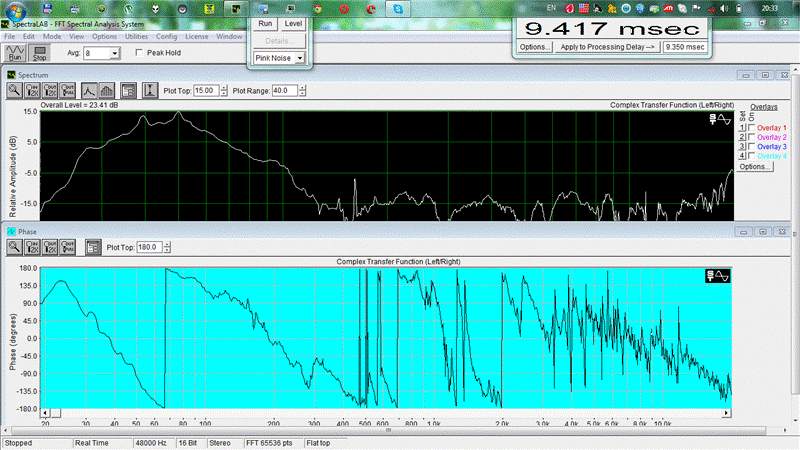The image size is (800, 450).
Task: Select Spectrum zoom magnifier tool
Action: coord(14,91)
